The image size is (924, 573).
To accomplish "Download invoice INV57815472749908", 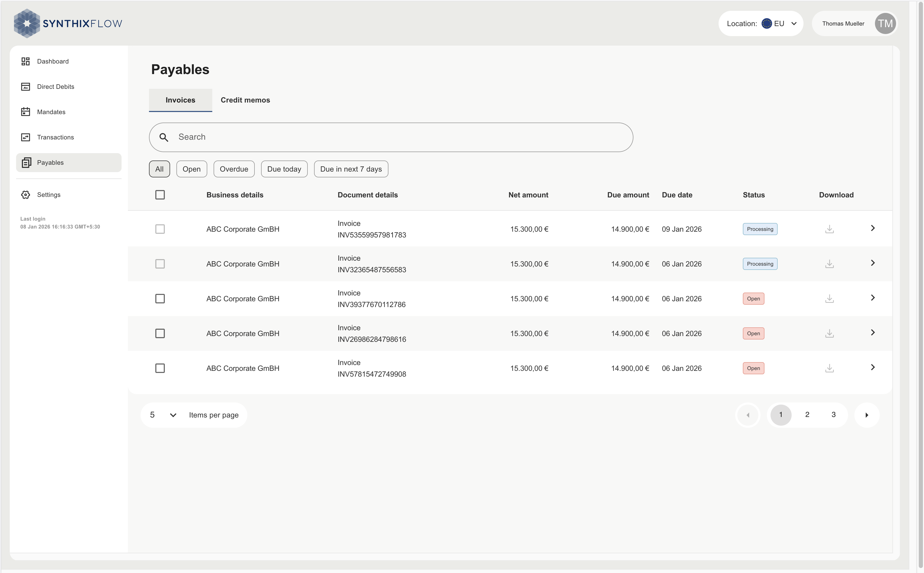I will click(x=829, y=368).
